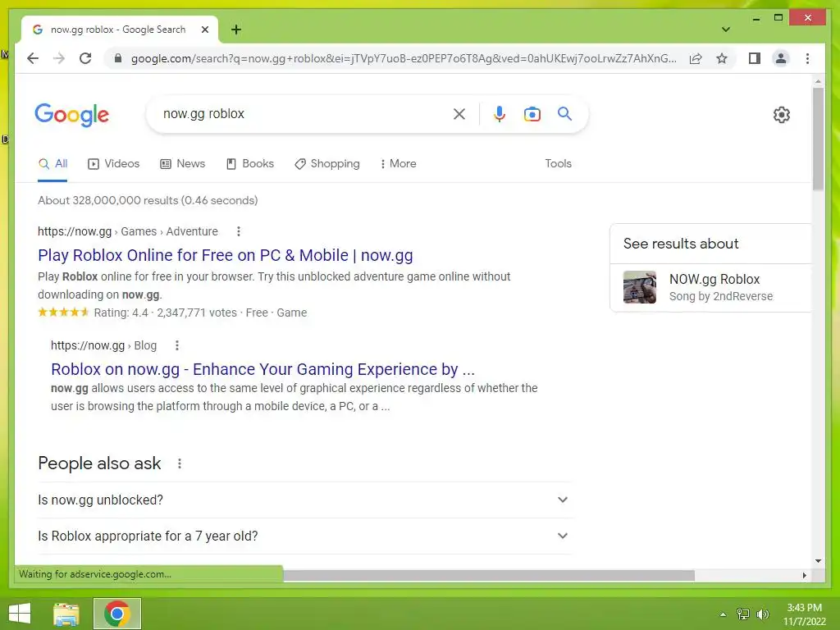This screenshot has width=840, height=630.
Task: Click the scroll down arrow
Action: coord(818,561)
